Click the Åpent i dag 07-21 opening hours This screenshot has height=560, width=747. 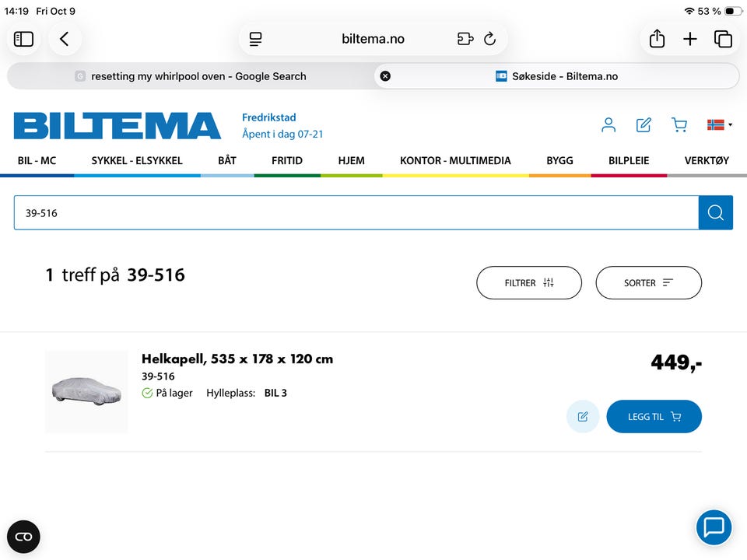(282, 135)
